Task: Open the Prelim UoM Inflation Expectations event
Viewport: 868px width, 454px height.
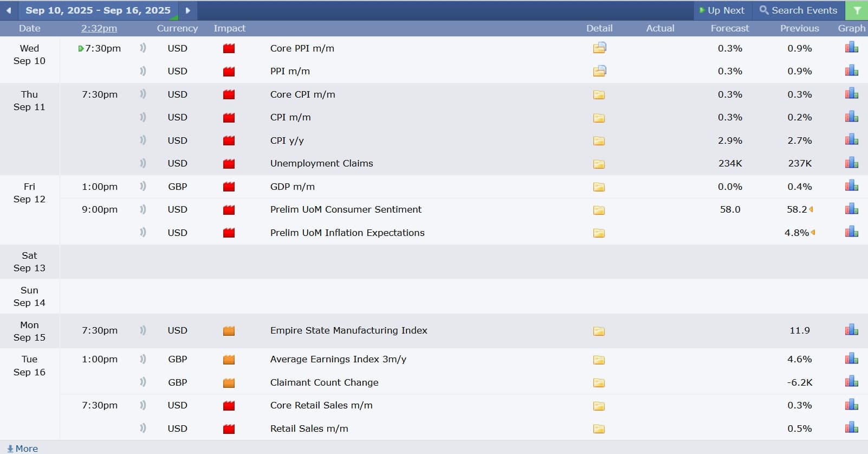Action: tap(347, 233)
